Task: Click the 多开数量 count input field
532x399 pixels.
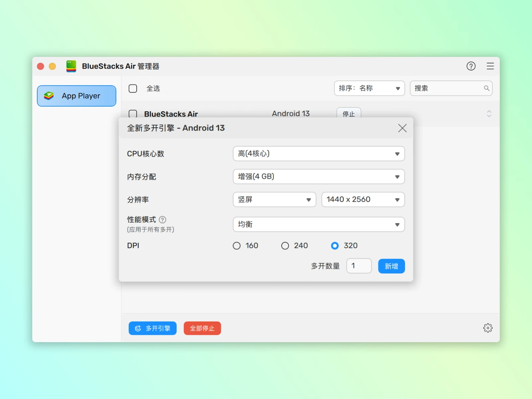Action: tap(359, 266)
